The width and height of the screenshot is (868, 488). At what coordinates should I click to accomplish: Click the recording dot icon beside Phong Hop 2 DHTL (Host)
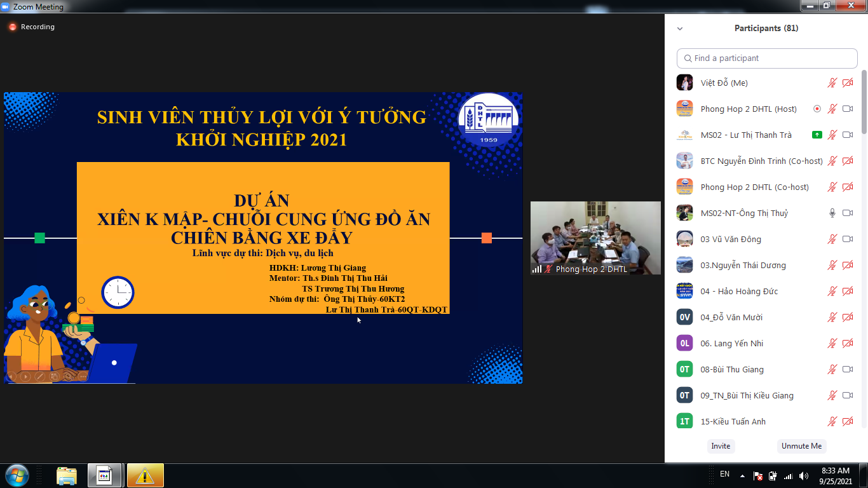(x=817, y=109)
